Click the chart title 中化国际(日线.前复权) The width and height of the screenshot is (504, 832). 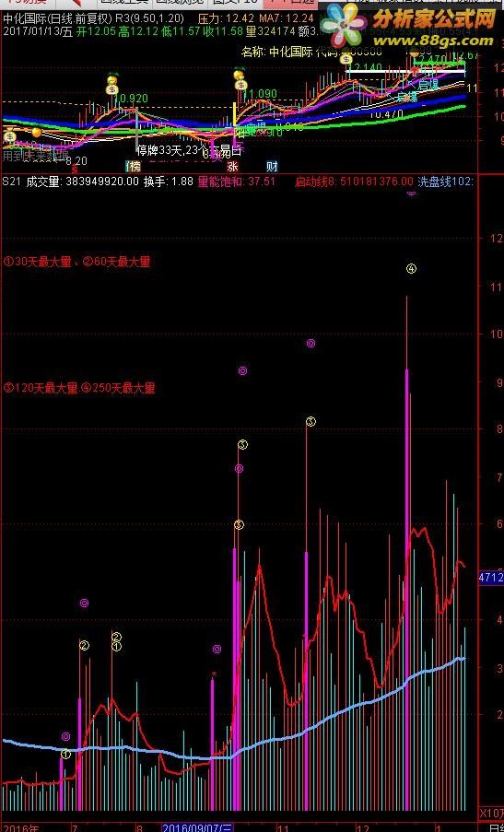[57, 18]
